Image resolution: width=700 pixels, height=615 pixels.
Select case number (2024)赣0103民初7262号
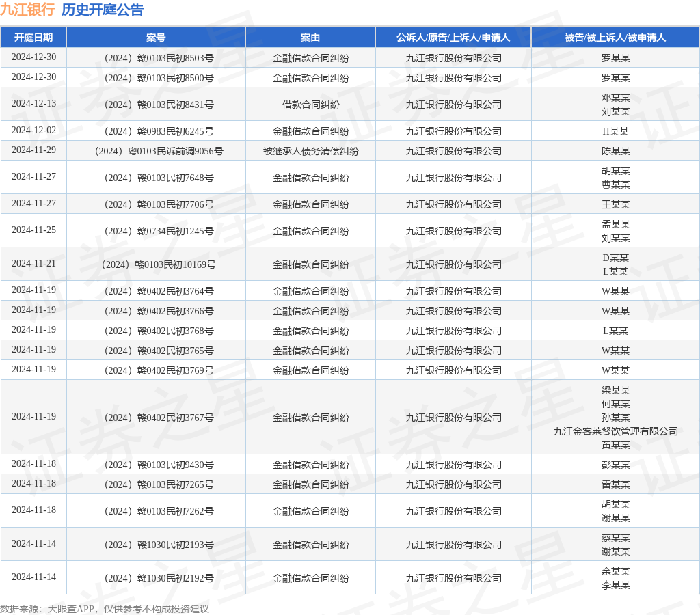[159, 511]
